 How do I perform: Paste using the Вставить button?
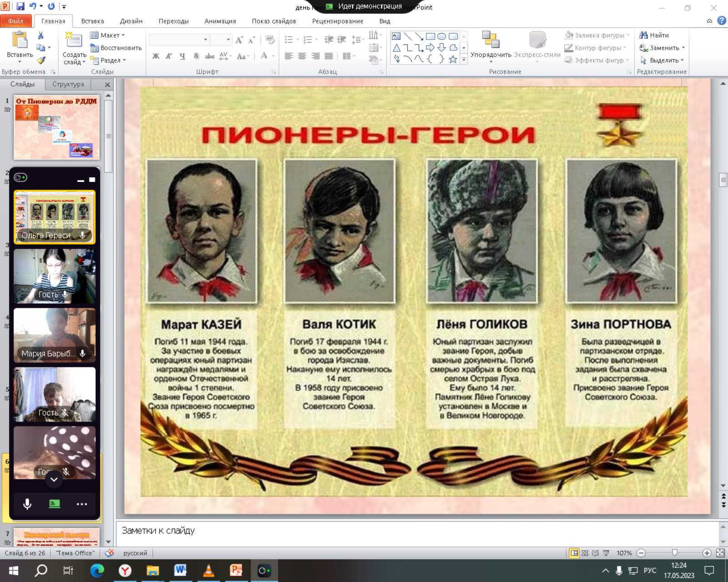20,47
